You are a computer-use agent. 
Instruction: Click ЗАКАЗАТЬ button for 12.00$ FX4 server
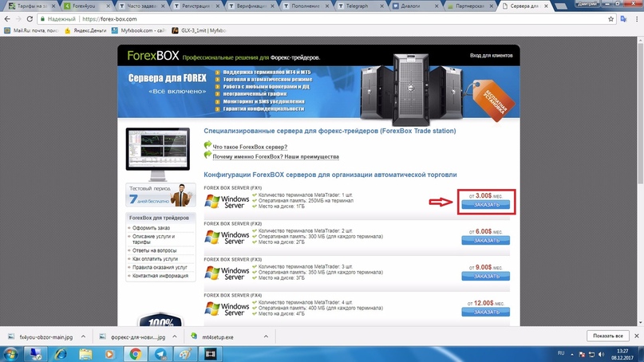point(485,312)
